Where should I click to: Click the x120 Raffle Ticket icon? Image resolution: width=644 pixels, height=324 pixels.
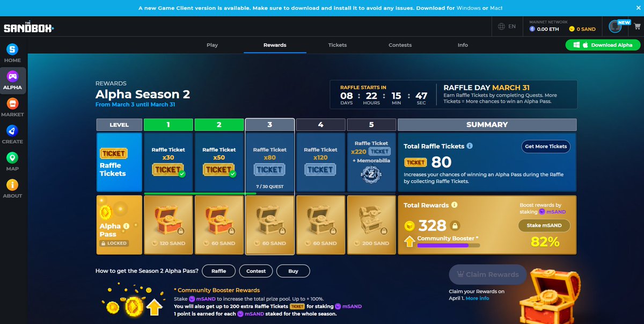tap(320, 169)
